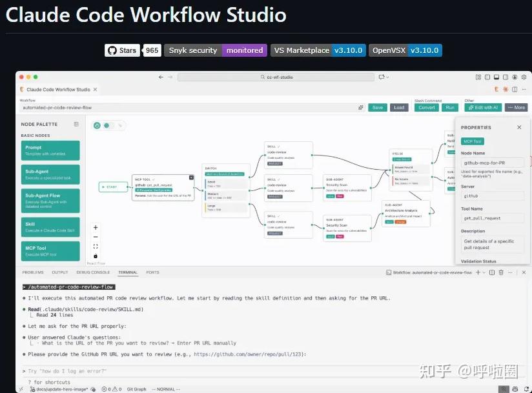Click the Run button
Image resolution: width=532 pixels, height=393 pixels.
pos(450,108)
